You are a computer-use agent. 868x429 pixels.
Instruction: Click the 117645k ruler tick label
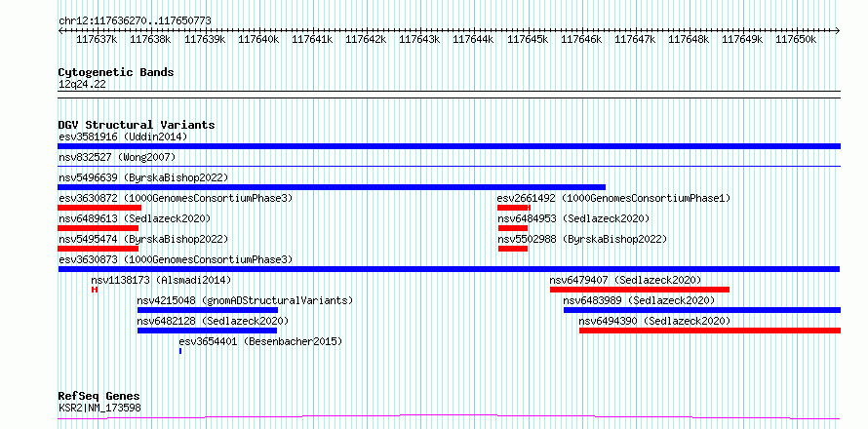pos(527,39)
